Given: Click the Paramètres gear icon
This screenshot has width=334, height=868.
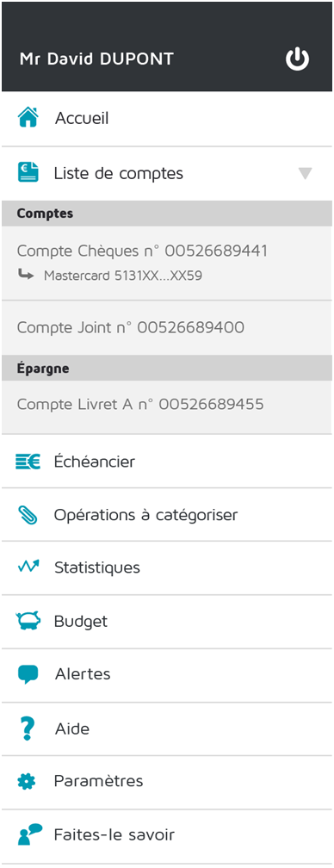Looking at the screenshot, I should 27,782.
